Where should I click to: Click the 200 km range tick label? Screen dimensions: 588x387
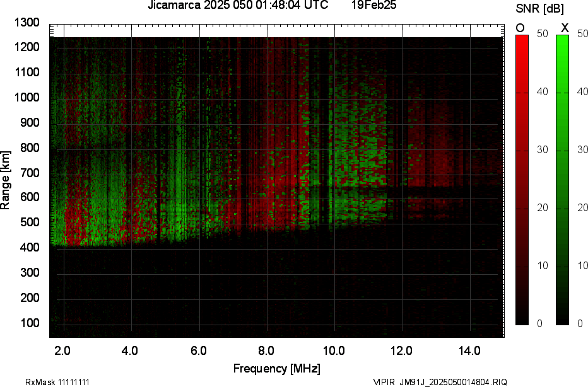click(x=29, y=297)
